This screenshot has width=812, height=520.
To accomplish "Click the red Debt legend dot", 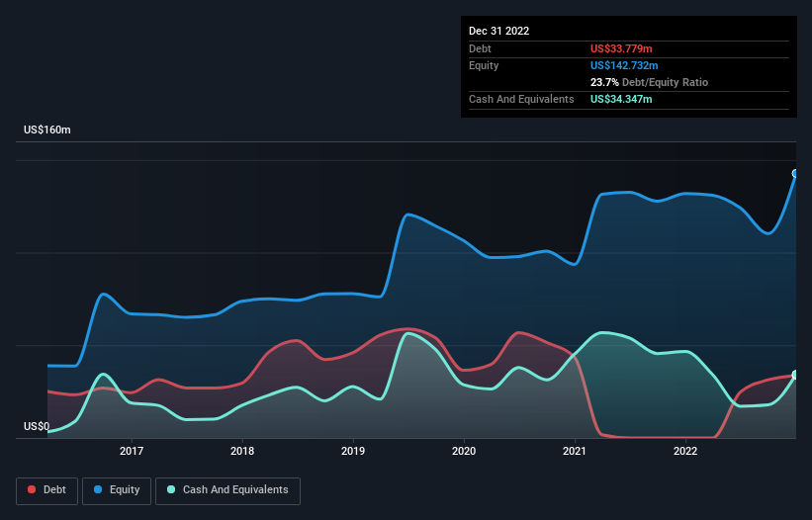I will (32, 489).
